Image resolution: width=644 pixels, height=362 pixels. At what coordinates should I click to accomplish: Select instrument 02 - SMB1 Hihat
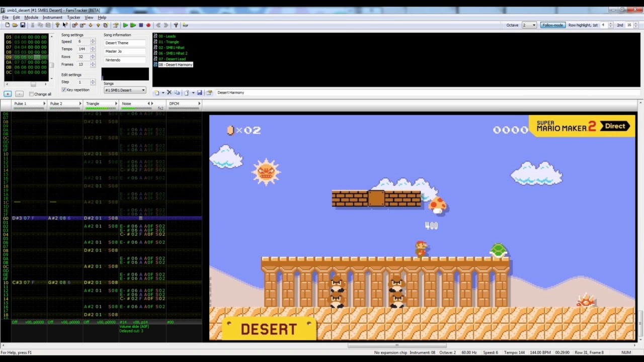click(x=172, y=48)
